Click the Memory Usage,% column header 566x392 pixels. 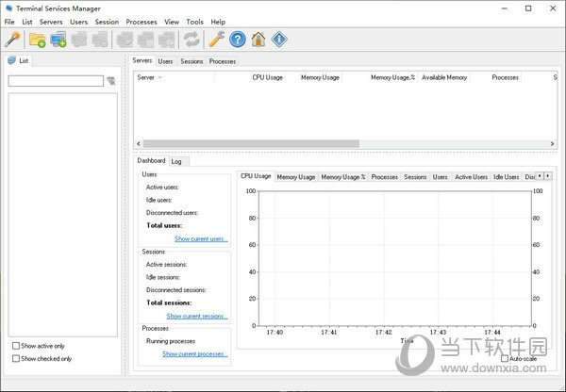(380, 77)
